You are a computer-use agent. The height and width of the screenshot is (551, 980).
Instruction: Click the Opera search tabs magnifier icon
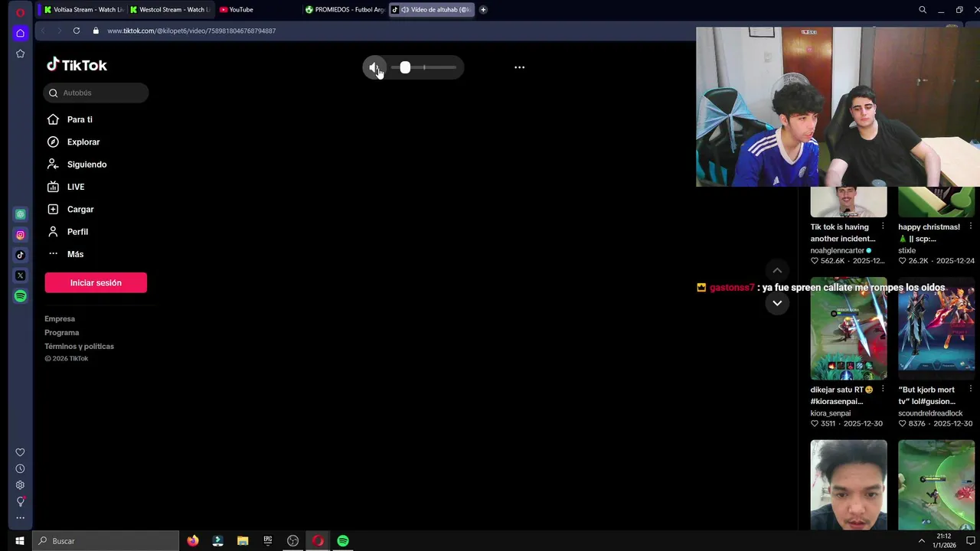tap(923, 10)
